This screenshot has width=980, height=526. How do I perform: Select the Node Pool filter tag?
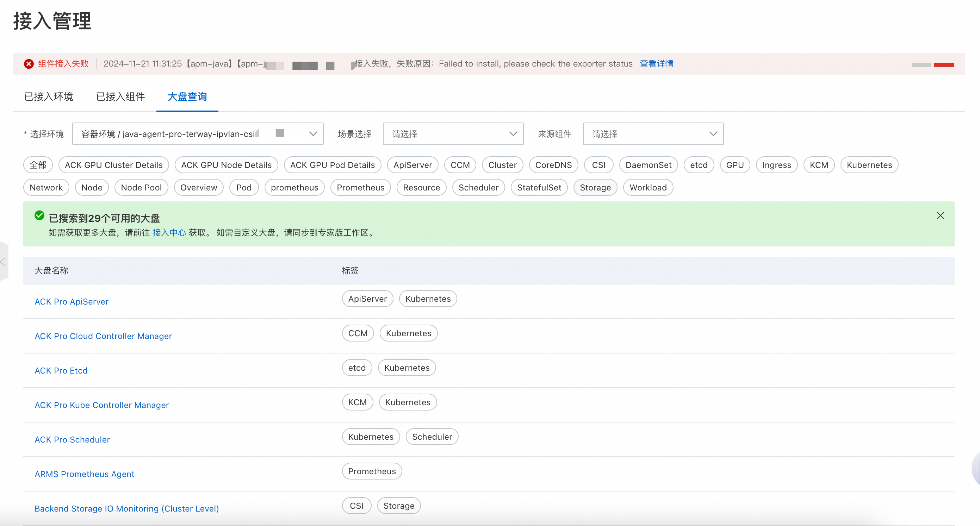point(142,188)
